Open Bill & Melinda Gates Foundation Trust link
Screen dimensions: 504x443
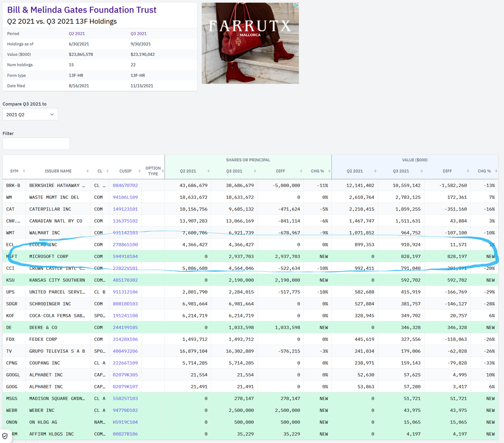(82, 10)
